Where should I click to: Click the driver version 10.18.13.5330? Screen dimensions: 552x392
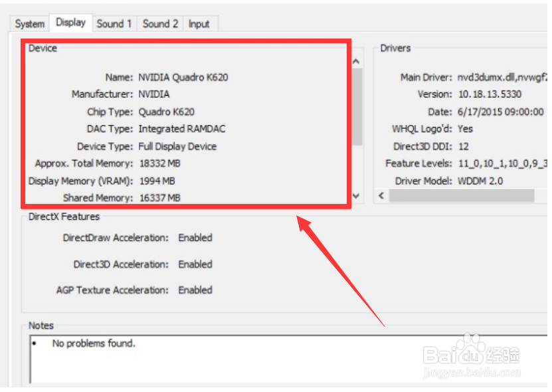point(490,94)
